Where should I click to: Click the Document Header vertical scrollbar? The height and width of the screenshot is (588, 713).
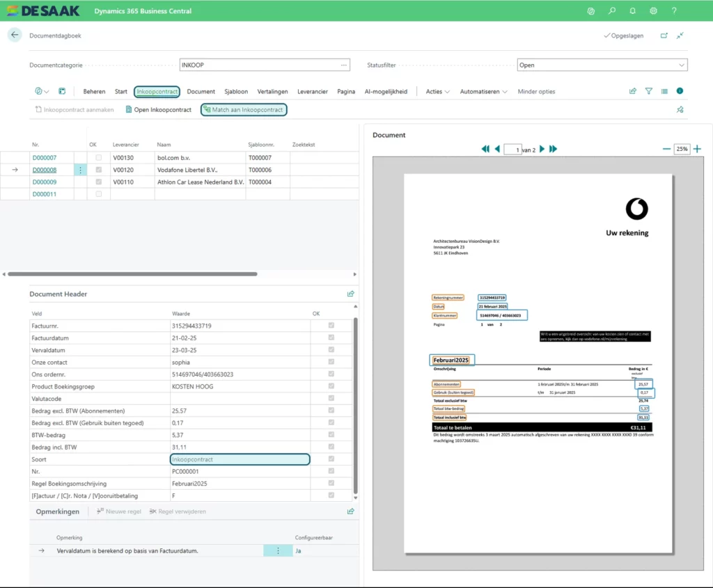pyautogui.click(x=356, y=406)
